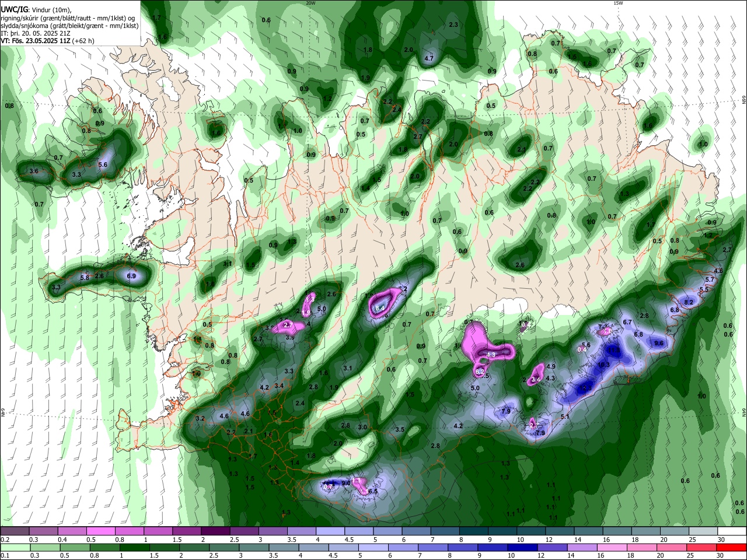
Task: Click the 4.9 precipitation value
Action: coord(550,366)
